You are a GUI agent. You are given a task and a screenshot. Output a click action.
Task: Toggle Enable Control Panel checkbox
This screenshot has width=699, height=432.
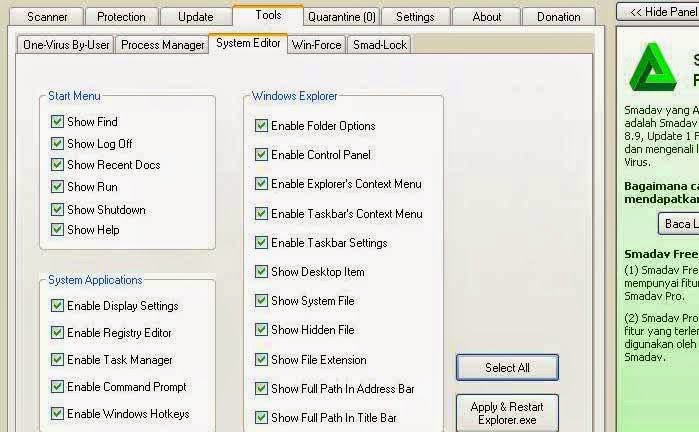(x=261, y=155)
